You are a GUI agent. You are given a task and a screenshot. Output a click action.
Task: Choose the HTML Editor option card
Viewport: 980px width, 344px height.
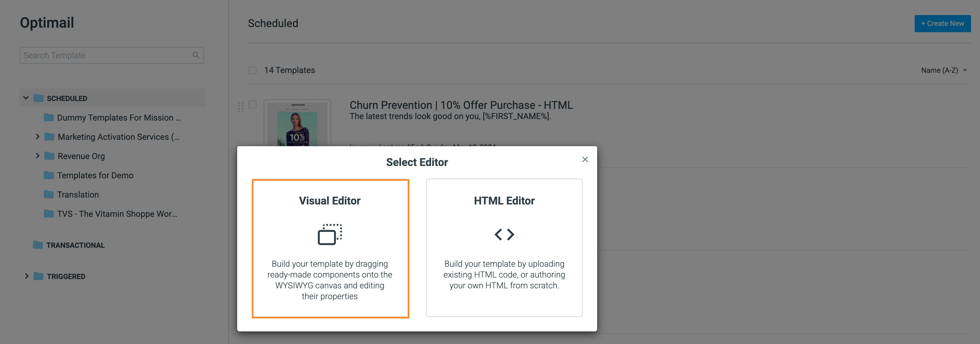(504, 247)
